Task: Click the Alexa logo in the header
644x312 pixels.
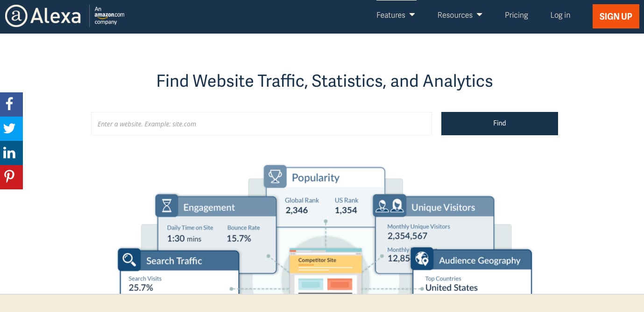Action: [43, 16]
